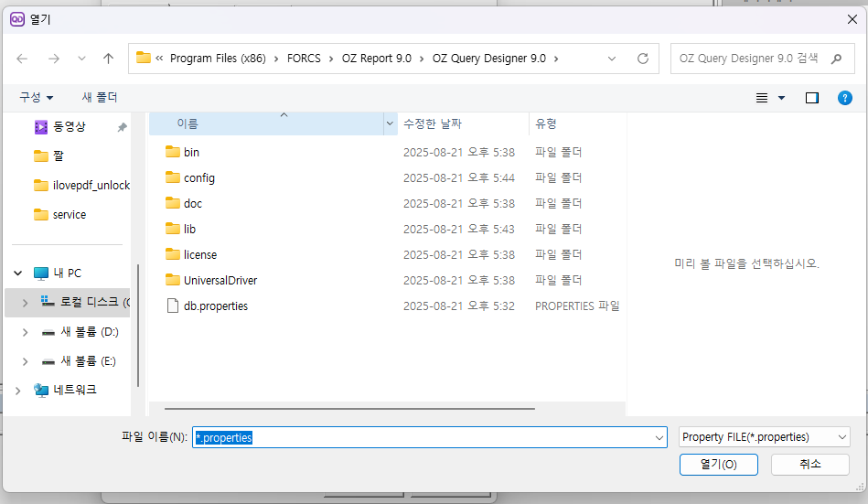
Task: Select 새 볼륨 (E:) drive
Action: (88, 361)
